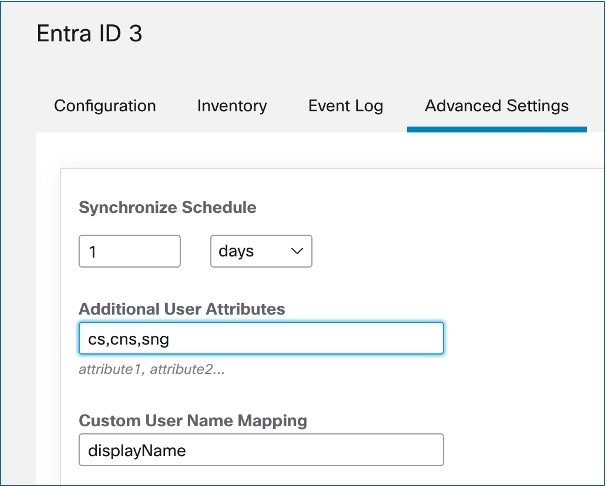
Task: Click the Synchronize Schedule label
Action: pyautogui.click(x=167, y=207)
